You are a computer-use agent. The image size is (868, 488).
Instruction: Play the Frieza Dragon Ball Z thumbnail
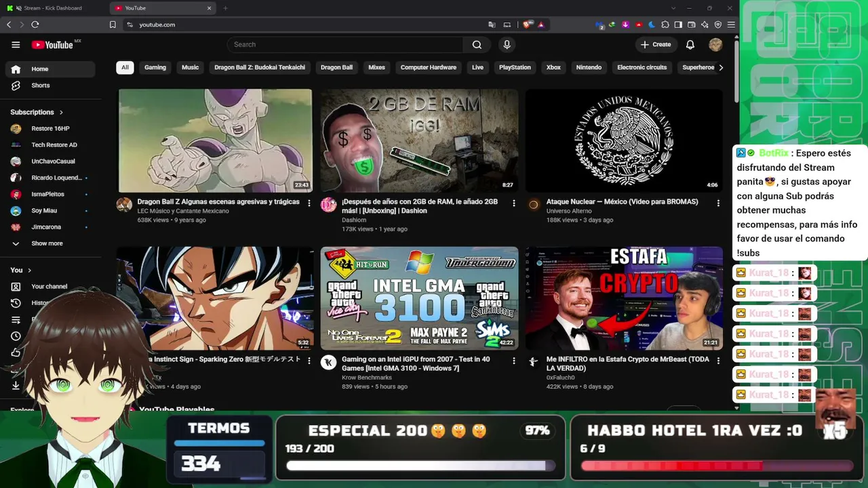coord(216,141)
